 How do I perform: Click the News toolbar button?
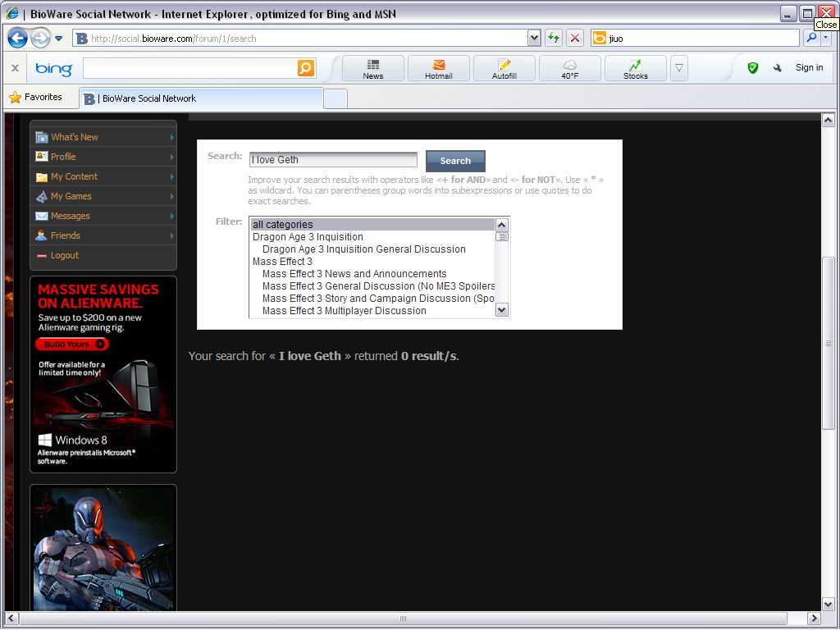click(372, 69)
